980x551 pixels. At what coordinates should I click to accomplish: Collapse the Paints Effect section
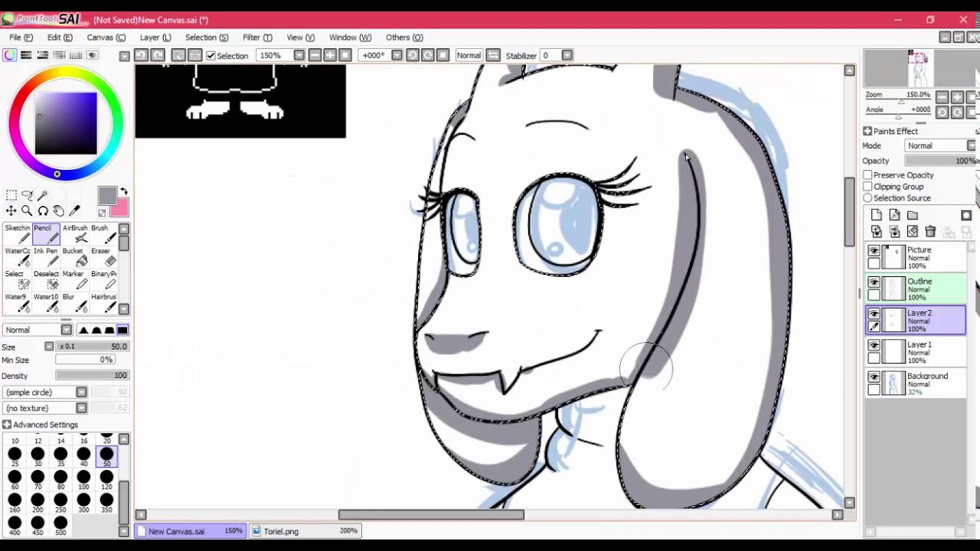point(867,131)
